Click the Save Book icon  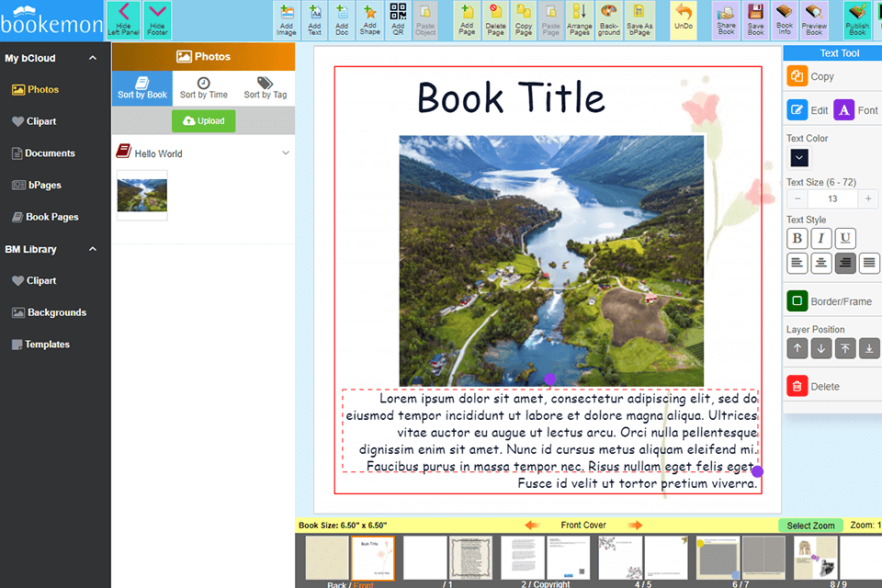[x=756, y=19]
